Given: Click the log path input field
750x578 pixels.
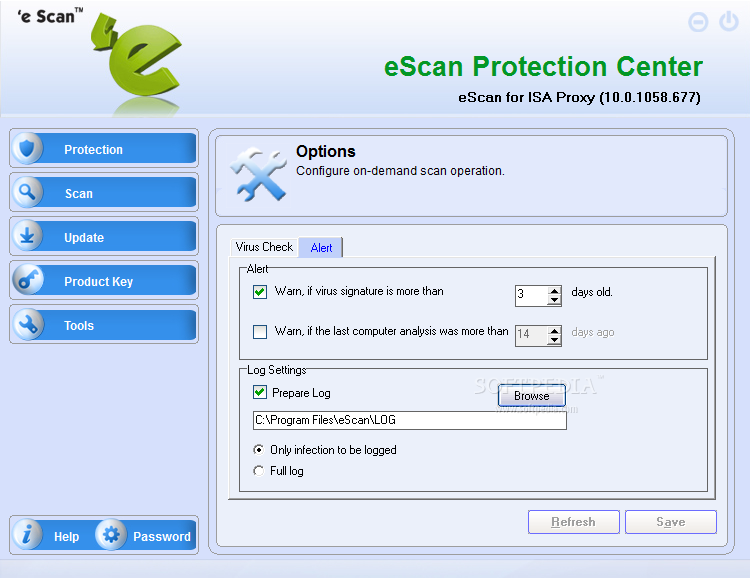Looking at the screenshot, I should click(409, 420).
